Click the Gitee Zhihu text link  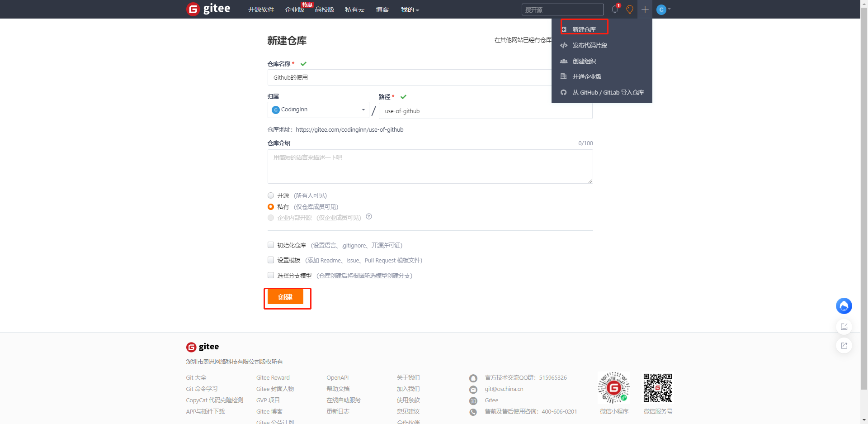pos(491,400)
